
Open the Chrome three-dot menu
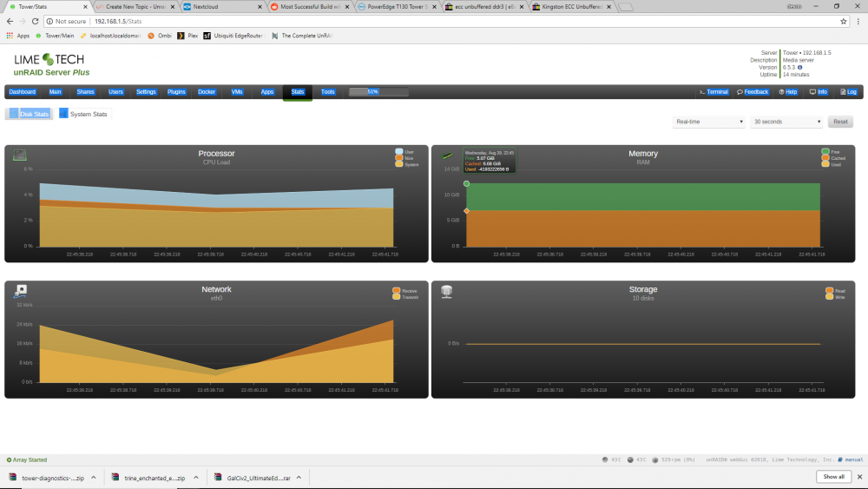tap(858, 21)
